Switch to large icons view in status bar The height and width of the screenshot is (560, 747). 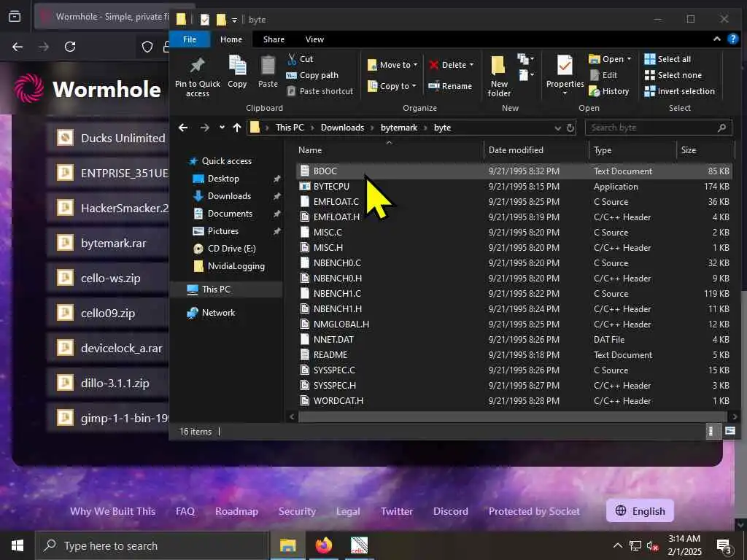(x=729, y=431)
